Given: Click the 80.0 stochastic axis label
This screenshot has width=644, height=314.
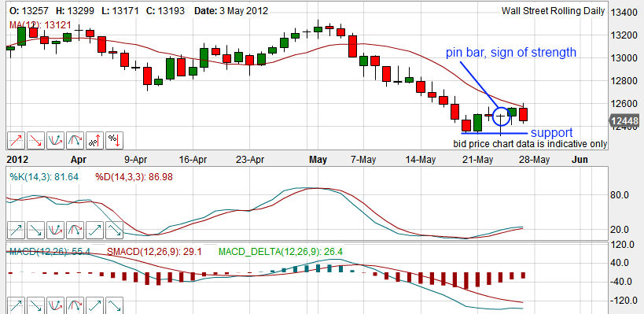Looking at the screenshot, I should [x=620, y=196].
